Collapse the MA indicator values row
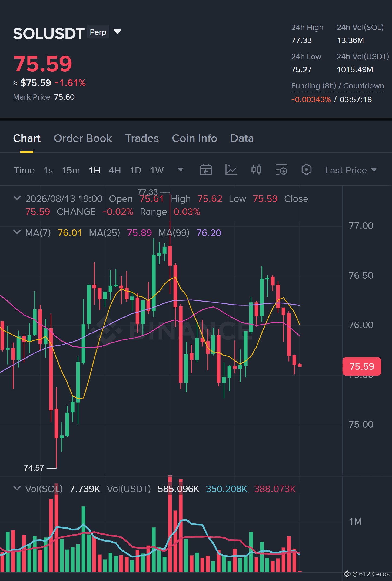This screenshot has width=392, height=581. click(17, 232)
